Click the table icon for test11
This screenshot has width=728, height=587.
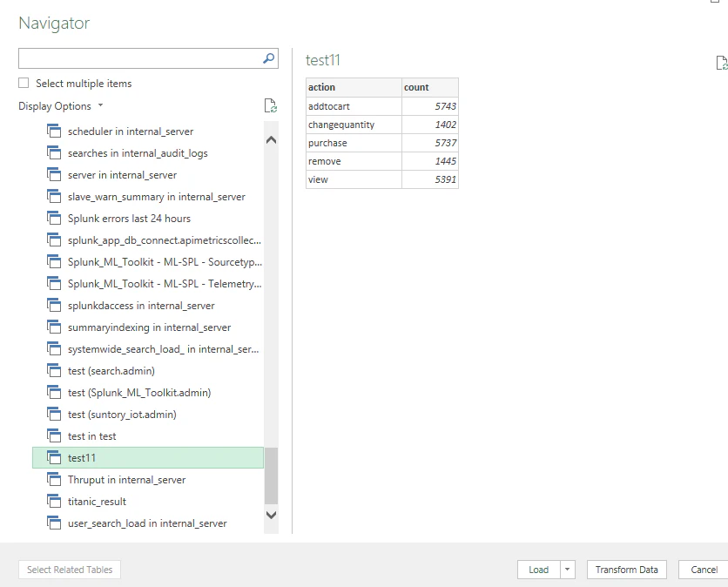coord(54,457)
